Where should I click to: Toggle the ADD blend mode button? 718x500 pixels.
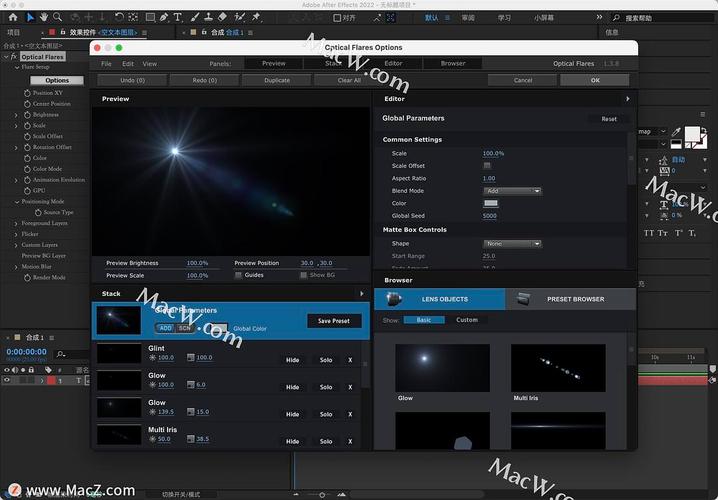tap(165, 328)
